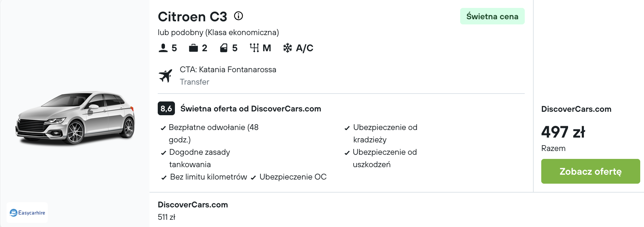Viewport: 644px width, 227px height.
Task: Click the Easycarhire supplier logo
Action: pyautogui.click(x=27, y=213)
